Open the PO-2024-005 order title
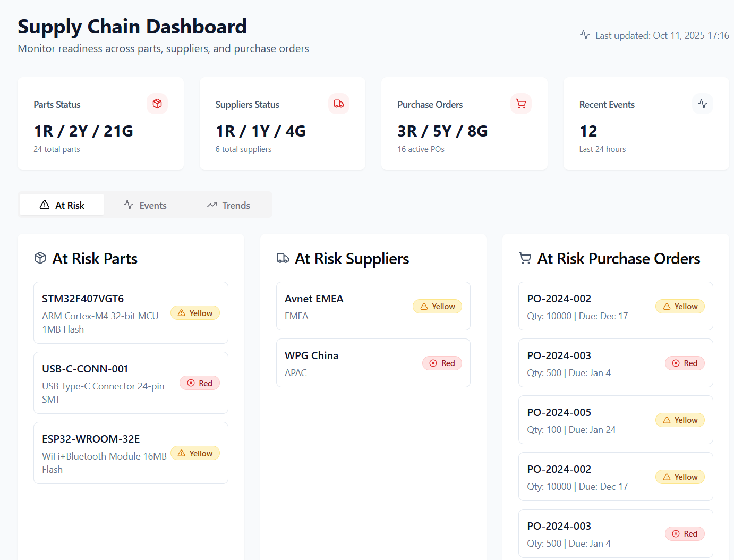734x560 pixels. pos(559,412)
